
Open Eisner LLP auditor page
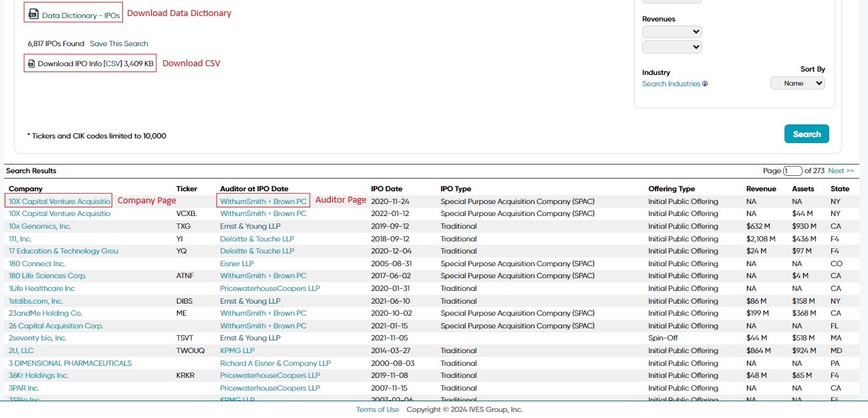pos(237,264)
